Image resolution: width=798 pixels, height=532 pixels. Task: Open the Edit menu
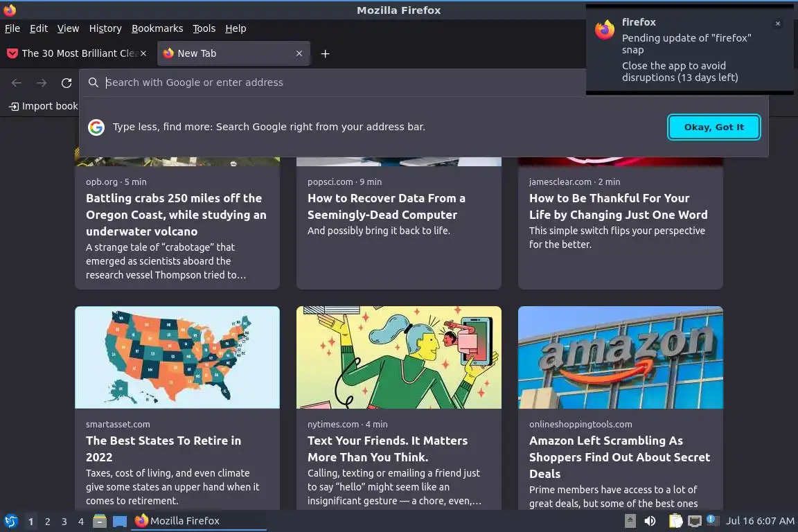(39, 28)
